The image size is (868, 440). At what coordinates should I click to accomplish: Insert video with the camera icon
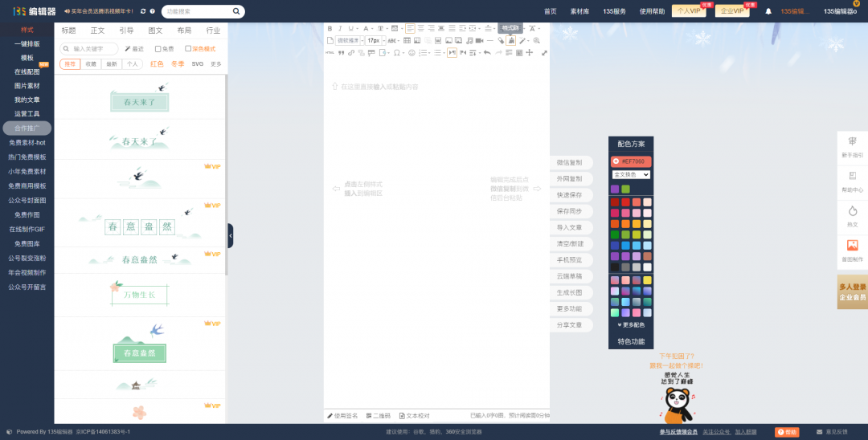pyautogui.click(x=479, y=40)
